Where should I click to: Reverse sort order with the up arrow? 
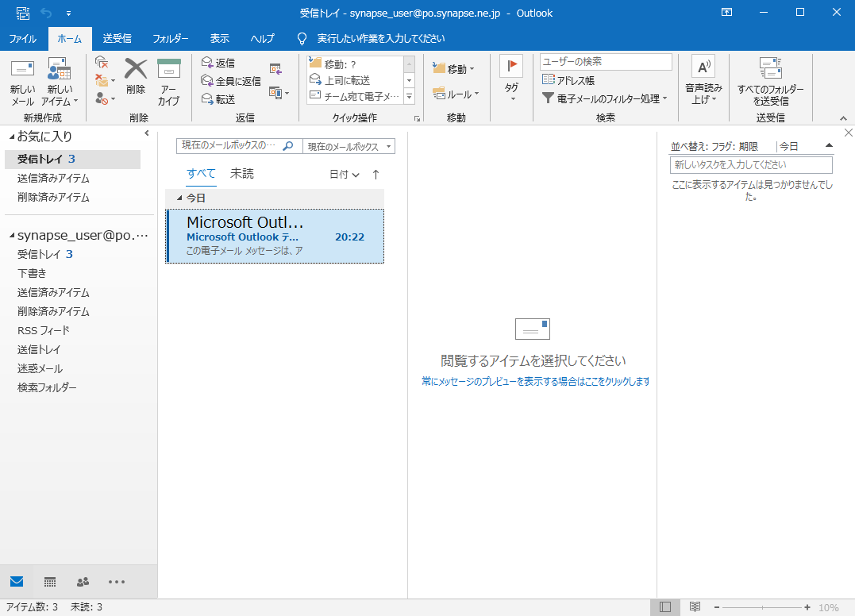(x=376, y=175)
